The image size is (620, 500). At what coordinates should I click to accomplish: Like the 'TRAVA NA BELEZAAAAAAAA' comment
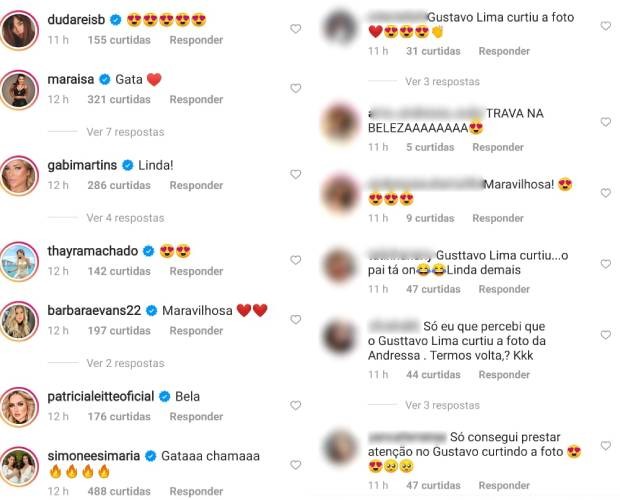click(x=606, y=122)
